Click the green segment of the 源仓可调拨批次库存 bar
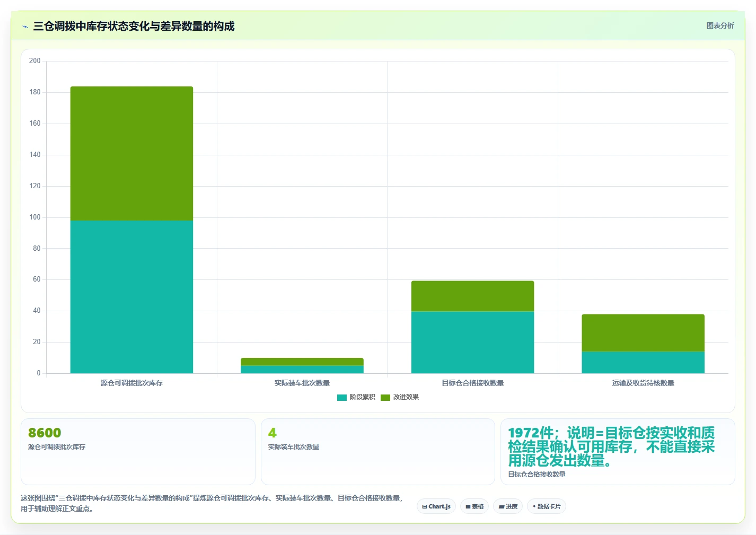The image size is (756, 535). (131, 153)
